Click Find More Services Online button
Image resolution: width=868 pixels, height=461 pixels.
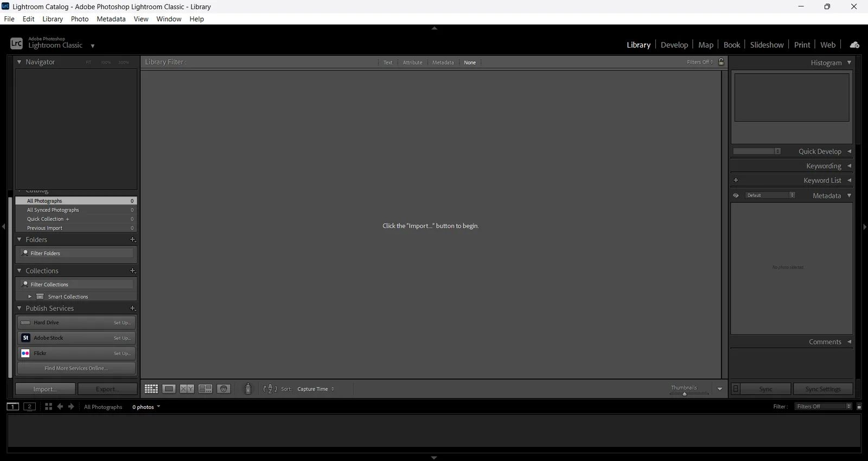76,368
